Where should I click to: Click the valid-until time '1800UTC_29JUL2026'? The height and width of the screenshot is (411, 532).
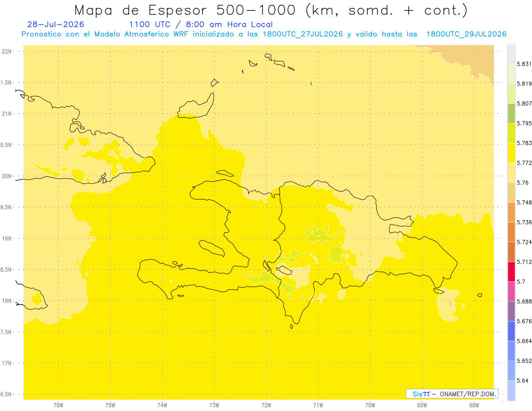466,34
